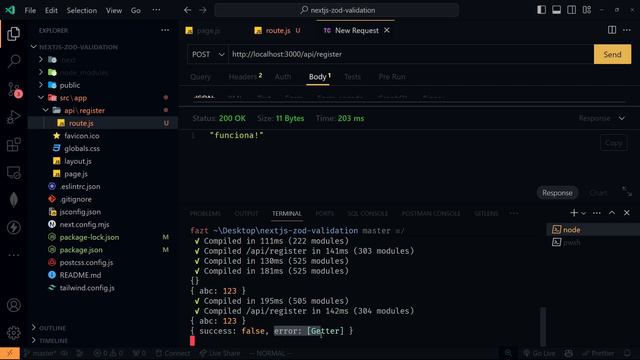
Task: Open customize layout icon
Action: [587, 10]
